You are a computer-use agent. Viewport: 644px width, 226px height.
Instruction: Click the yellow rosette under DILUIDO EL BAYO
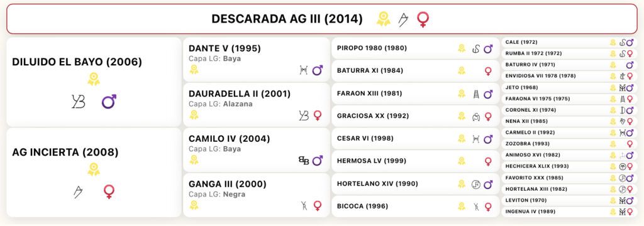tap(94, 78)
